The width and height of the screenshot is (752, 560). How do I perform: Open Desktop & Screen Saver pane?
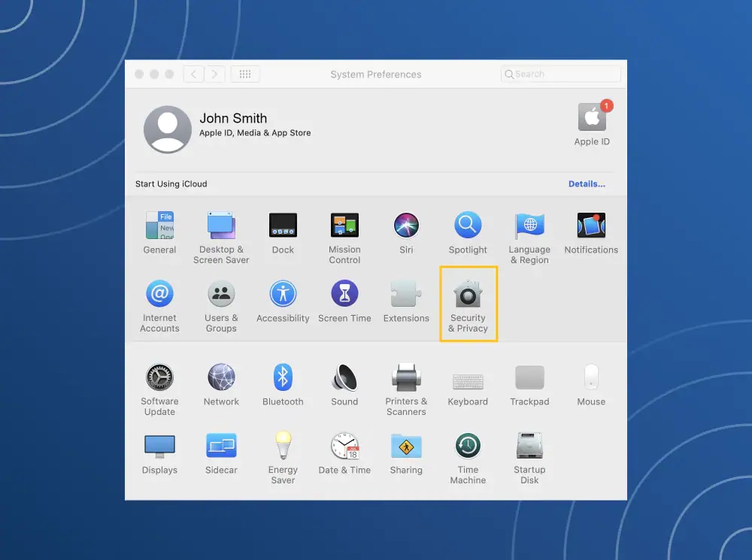pos(221,238)
